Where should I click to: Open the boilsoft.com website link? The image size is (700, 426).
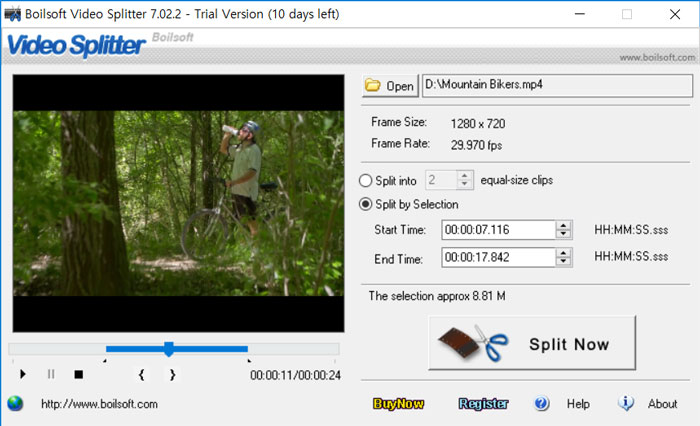click(100, 404)
